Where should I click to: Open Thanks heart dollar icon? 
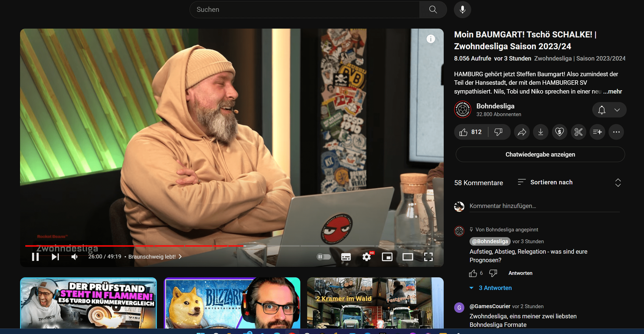click(x=560, y=132)
